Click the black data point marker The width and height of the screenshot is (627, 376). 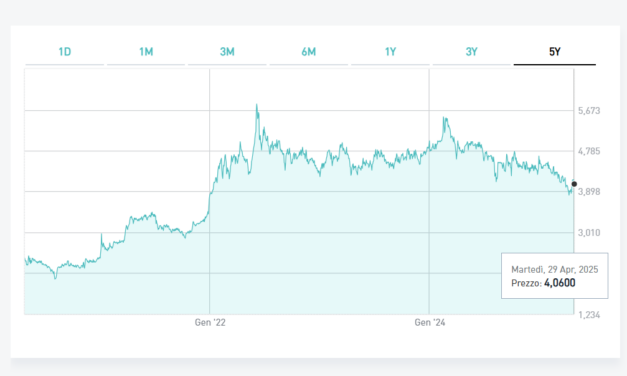pyautogui.click(x=574, y=184)
